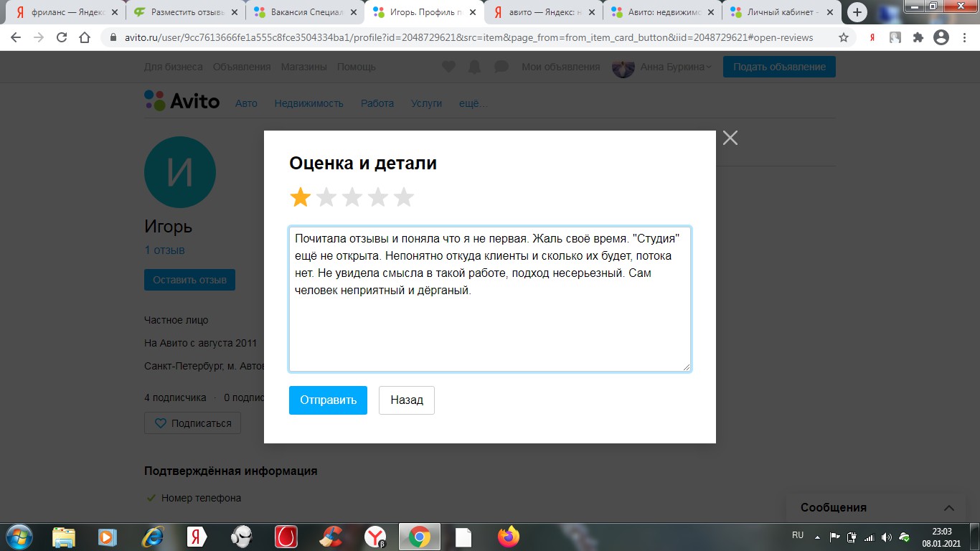Screen dimensions: 980x551
Task: Click inside the review text area
Action: (490, 299)
